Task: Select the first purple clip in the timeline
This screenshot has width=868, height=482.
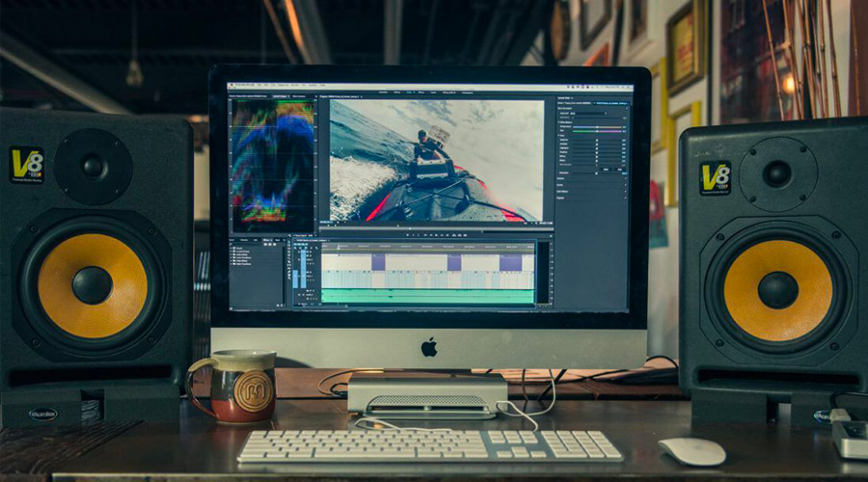Action: tap(378, 262)
